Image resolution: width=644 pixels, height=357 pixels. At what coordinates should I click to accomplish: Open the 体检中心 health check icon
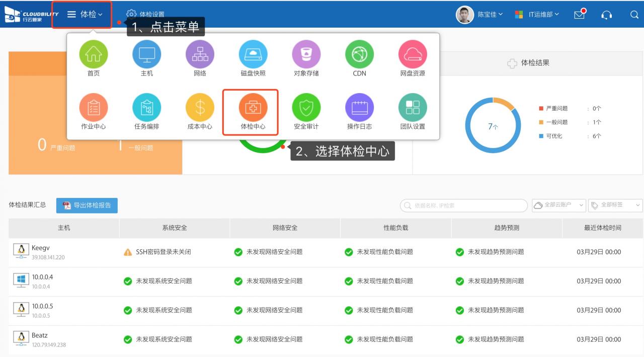point(253,108)
